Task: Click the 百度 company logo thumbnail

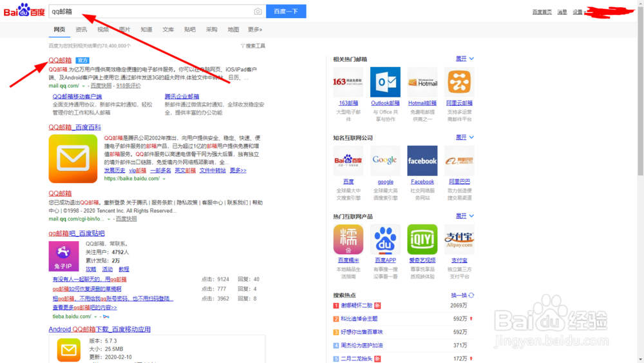Action: tap(348, 161)
